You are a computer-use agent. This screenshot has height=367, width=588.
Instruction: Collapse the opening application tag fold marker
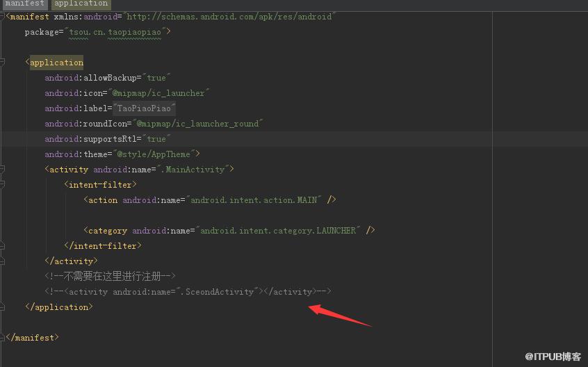pos(2,63)
